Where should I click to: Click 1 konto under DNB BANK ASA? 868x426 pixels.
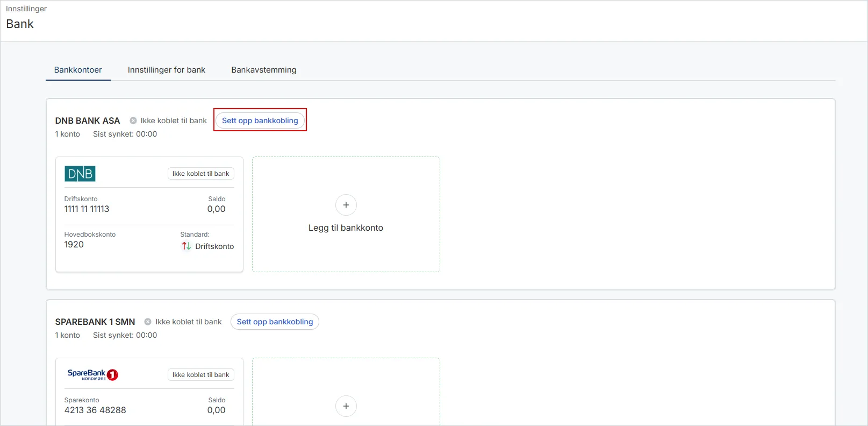tap(68, 134)
